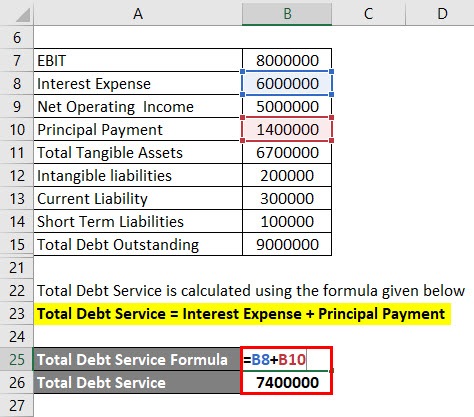Click the blank cell in row 24, column A
The height and width of the screenshot is (417, 474).
[x=138, y=337]
